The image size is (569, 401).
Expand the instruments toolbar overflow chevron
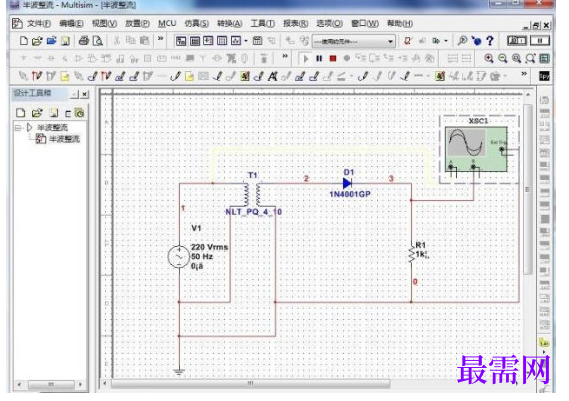pyautogui.click(x=524, y=74)
